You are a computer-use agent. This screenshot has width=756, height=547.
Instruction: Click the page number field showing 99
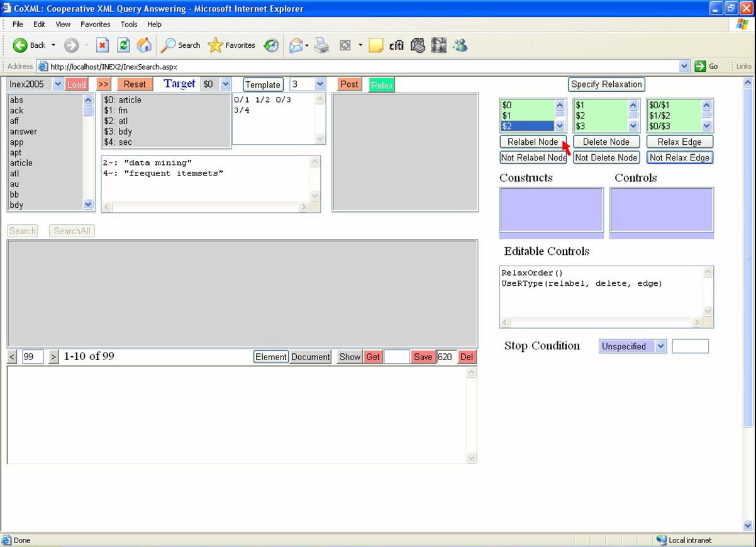33,357
